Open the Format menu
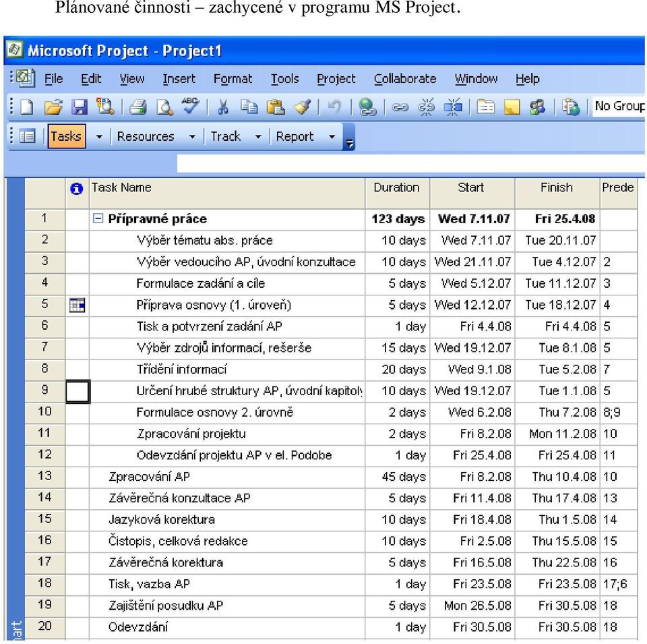The width and height of the screenshot is (647, 644). pyautogui.click(x=233, y=78)
